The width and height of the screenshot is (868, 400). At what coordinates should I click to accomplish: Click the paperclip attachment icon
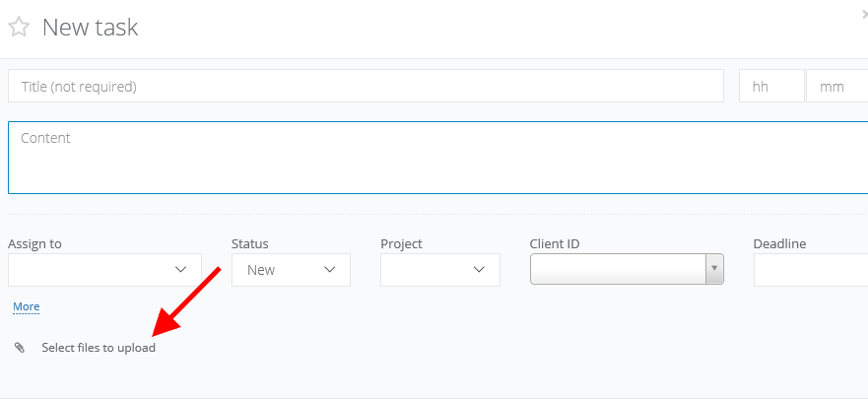[x=20, y=348]
